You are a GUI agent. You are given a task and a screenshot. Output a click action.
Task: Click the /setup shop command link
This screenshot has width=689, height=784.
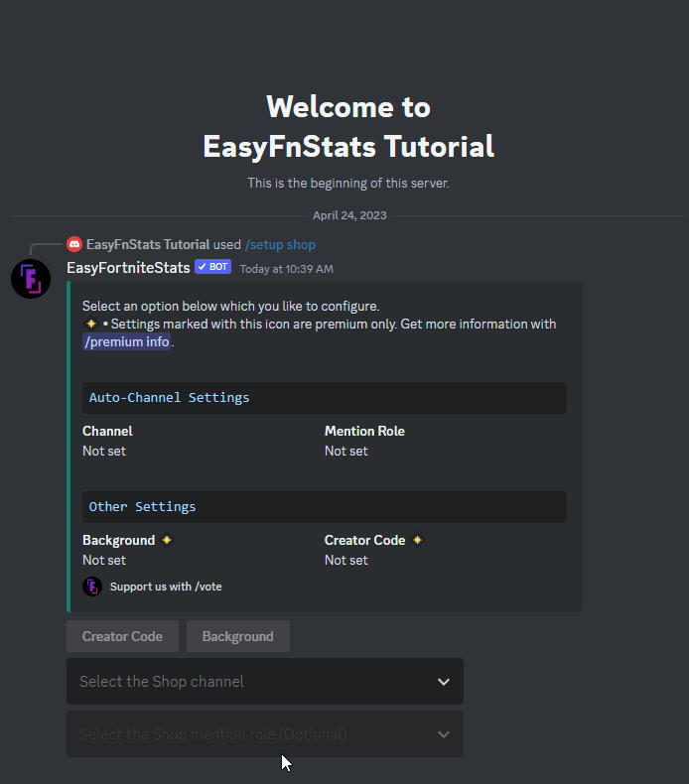[280, 244]
